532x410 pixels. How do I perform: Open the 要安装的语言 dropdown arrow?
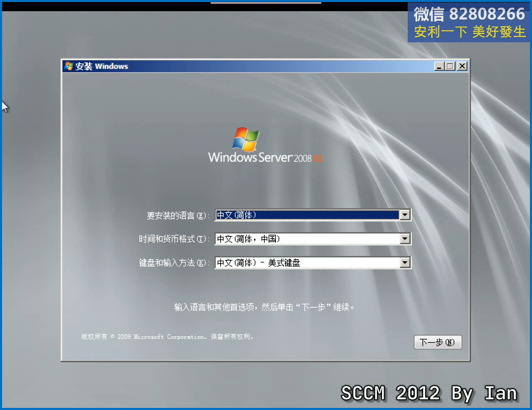pyautogui.click(x=405, y=215)
